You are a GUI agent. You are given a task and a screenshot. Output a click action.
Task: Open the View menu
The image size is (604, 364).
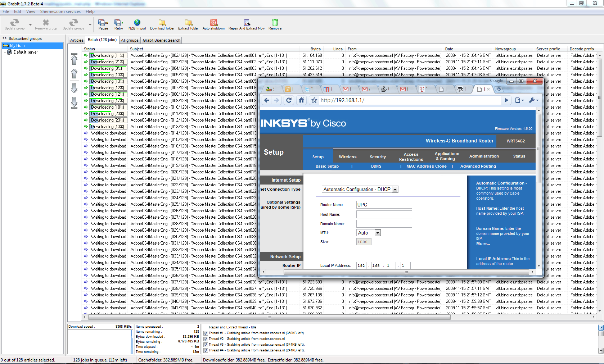31,12
